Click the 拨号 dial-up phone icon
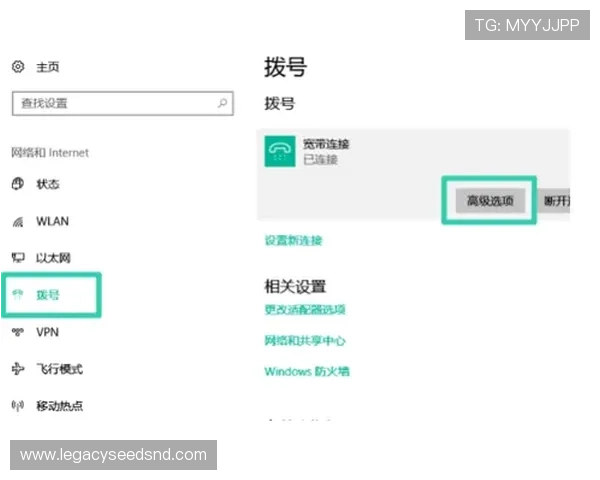Image resolution: width=600 pixels, height=480 pixels. (x=18, y=294)
